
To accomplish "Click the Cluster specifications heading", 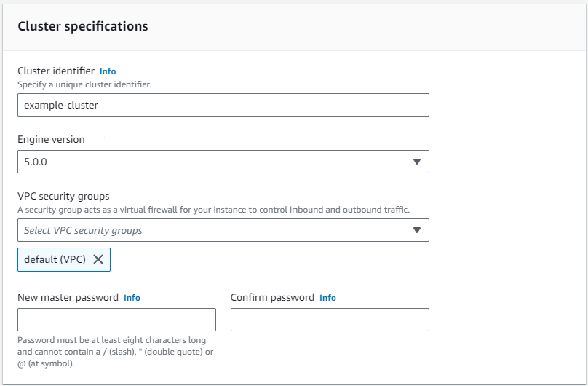I will click(82, 26).
